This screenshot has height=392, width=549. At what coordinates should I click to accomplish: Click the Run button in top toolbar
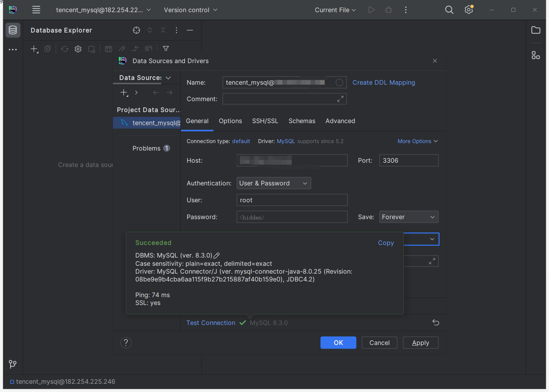[x=371, y=10]
